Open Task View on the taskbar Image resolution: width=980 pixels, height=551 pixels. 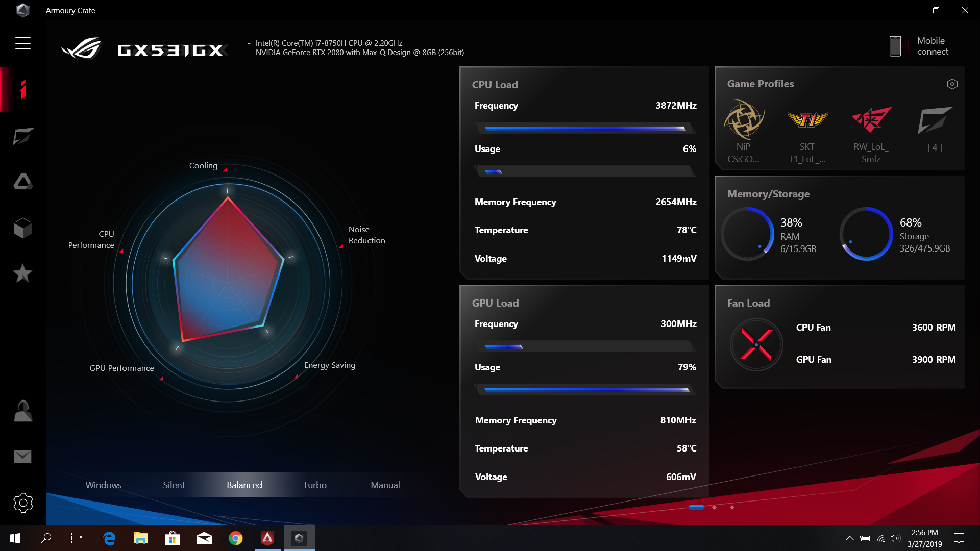(77, 538)
